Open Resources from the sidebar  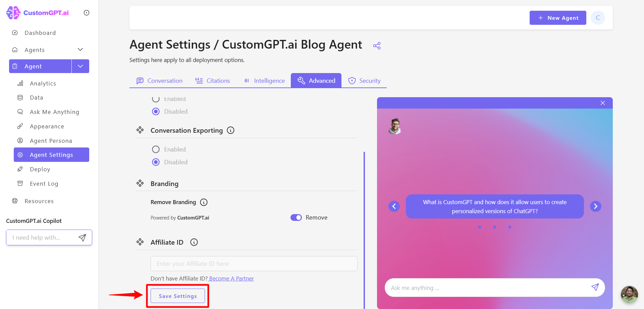39,201
